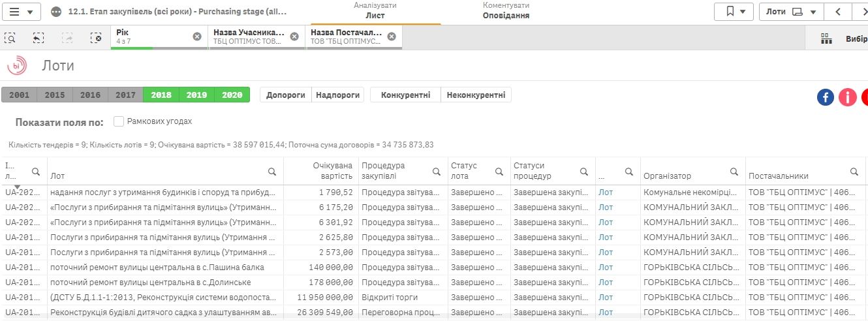Open Лот link for 140 000,00 row
The image size is (868, 321).
606,267
